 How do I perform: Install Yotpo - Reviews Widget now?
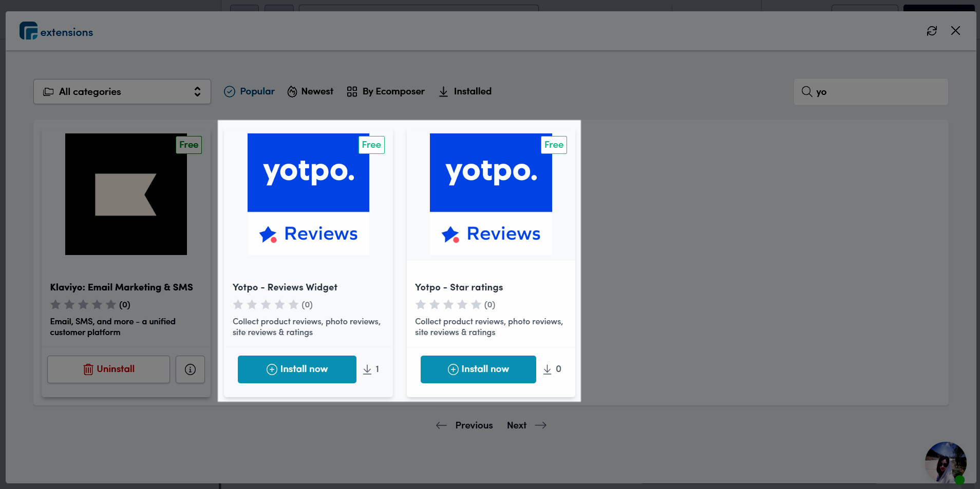297,369
